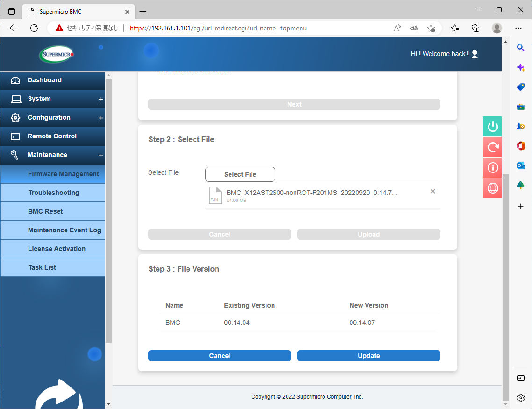Image resolution: width=532 pixels, height=409 pixels.
Task: Click the browser back arrow
Action: pyautogui.click(x=14, y=28)
